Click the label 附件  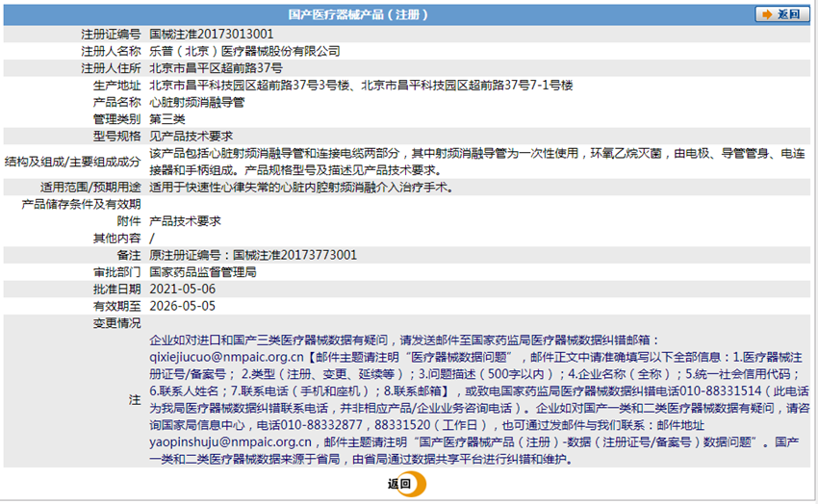(x=129, y=221)
